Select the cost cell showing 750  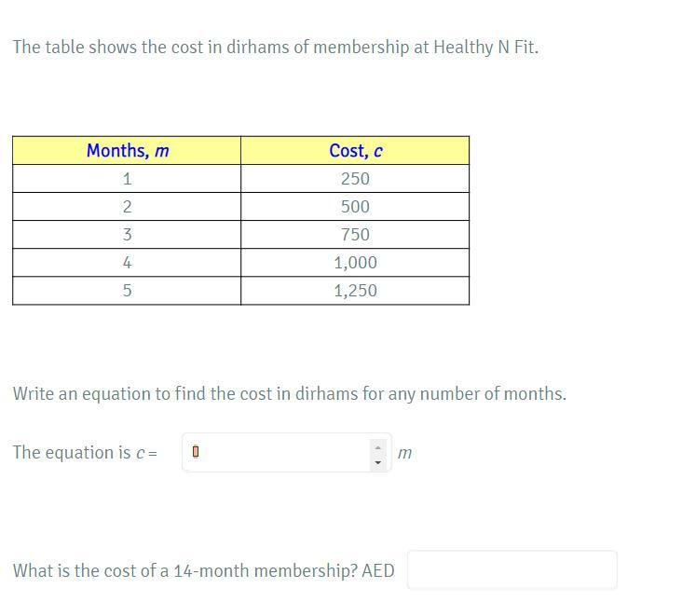355,235
